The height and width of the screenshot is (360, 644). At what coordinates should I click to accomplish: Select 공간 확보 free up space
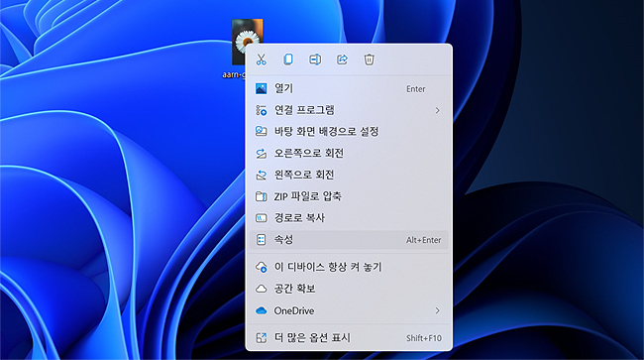point(349,289)
